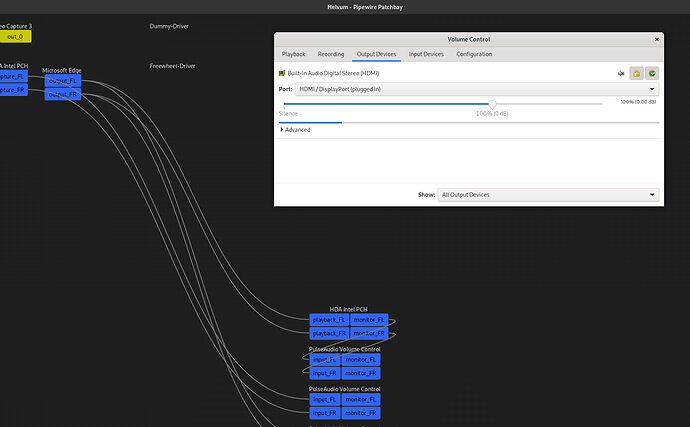Screen dimensions: 690x427
Task: Click HDA Intel PCH monitor_FL port
Action: [x=369, y=320]
